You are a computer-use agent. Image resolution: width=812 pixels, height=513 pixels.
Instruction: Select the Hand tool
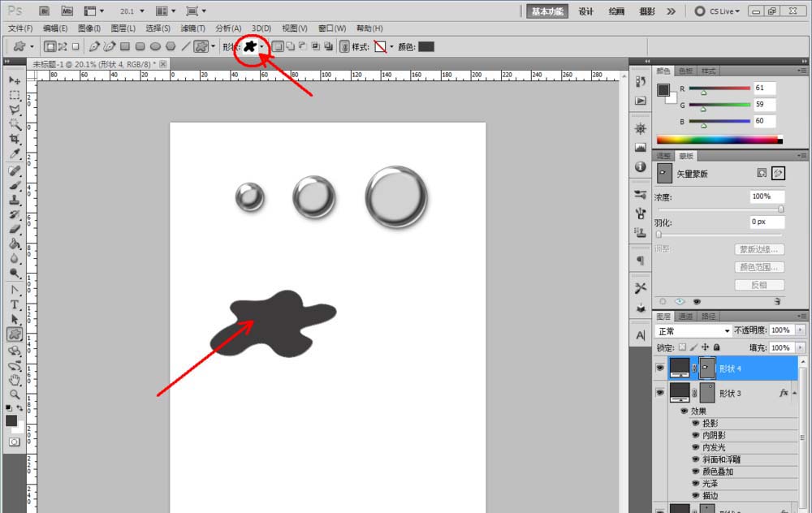(15, 379)
